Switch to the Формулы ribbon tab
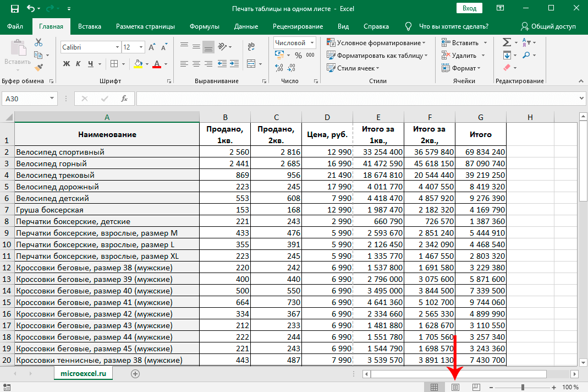 (x=204, y=26)
